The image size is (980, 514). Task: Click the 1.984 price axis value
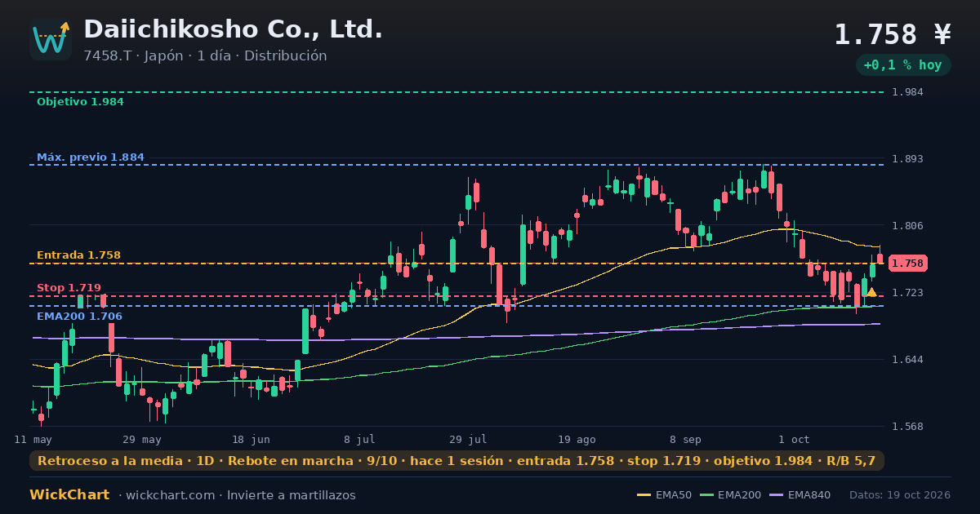pos(908,92)
